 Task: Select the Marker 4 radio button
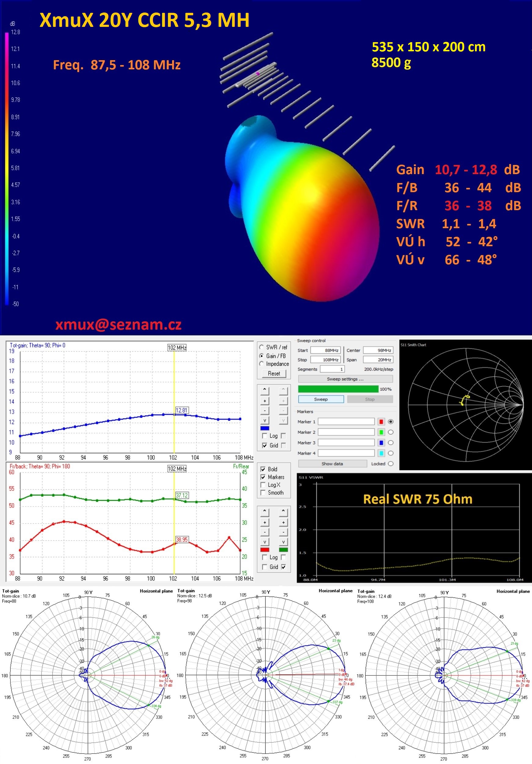(391, 453)
